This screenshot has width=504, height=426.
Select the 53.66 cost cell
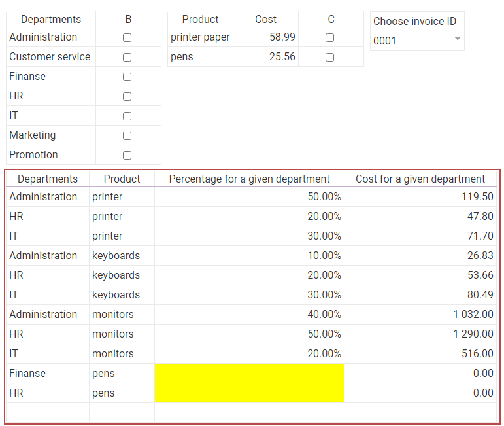click(420, 275)
